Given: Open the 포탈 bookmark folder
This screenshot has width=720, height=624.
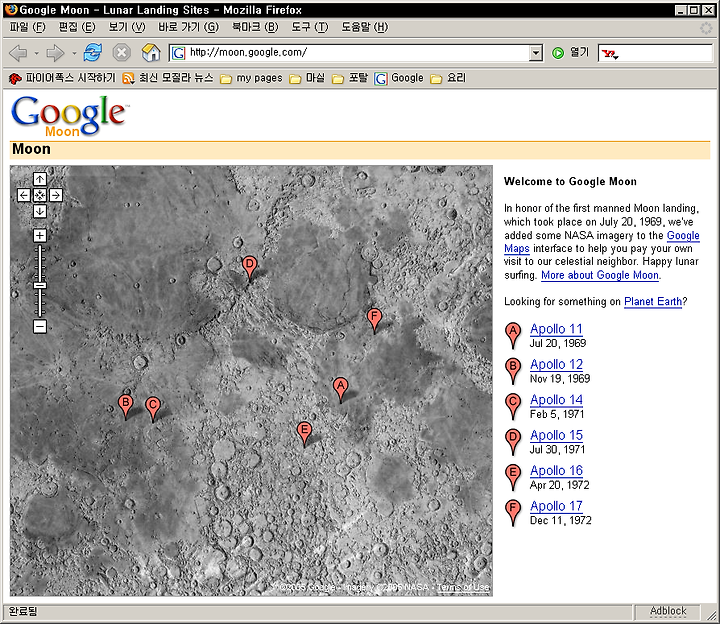Looking at the screenshot, I should click(350, 78).
